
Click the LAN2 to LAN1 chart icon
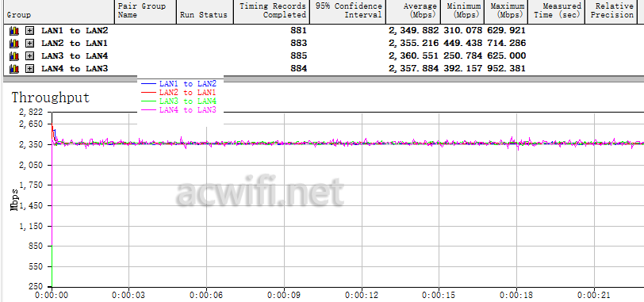[x=14, y=44]
